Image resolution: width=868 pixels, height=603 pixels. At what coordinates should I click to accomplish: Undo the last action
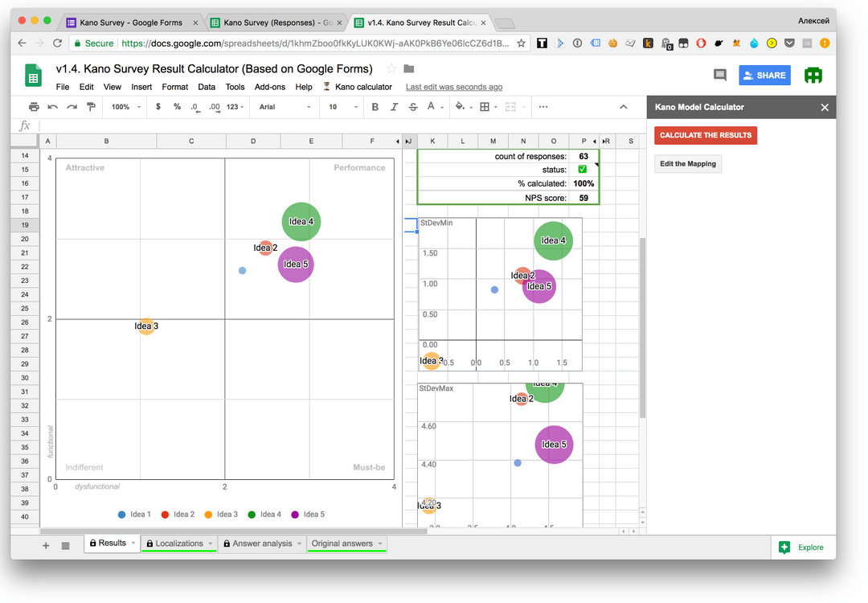tap(52, 107)
